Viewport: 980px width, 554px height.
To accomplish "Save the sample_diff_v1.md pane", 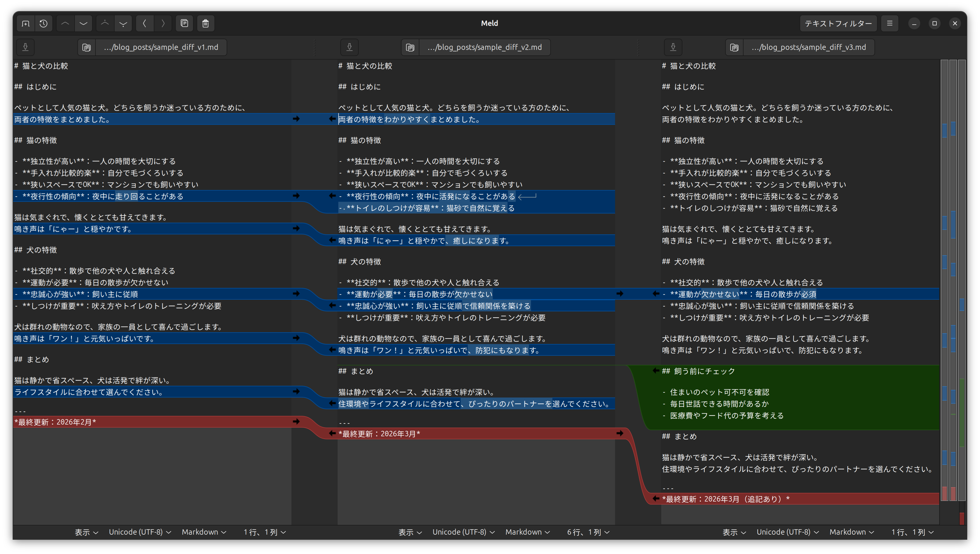I will coord(25,47).
